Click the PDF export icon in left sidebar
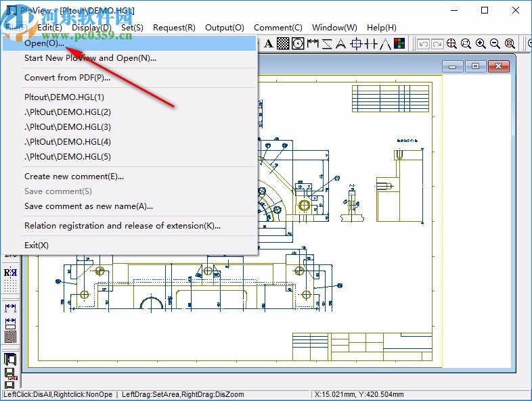Screen dimensions: 532x401 point(10,372)
